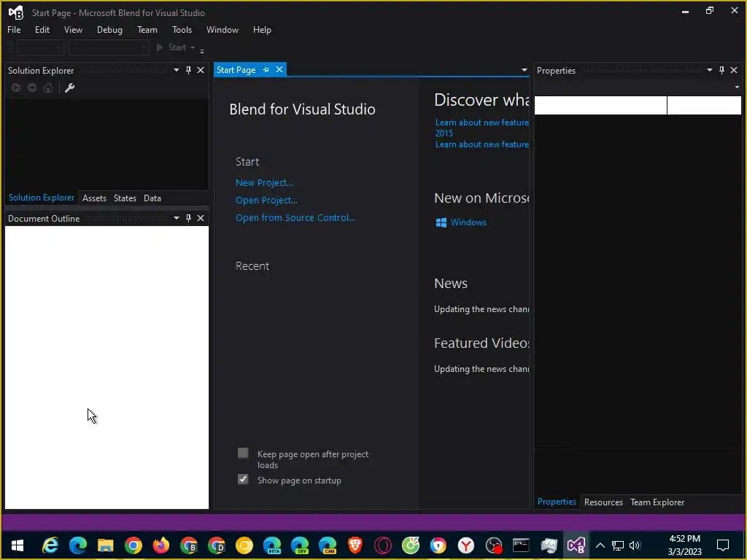
Task: Close the Properties panel
Action: pos(734,70)
